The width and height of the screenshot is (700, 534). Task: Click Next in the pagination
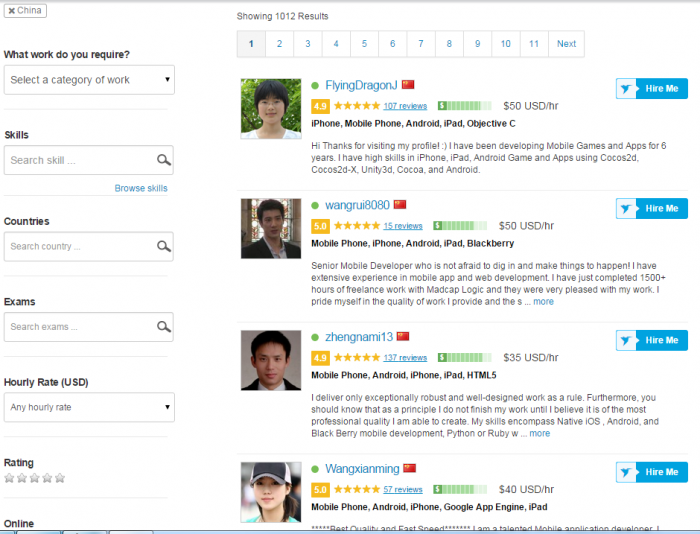click(x=566, y=44)
